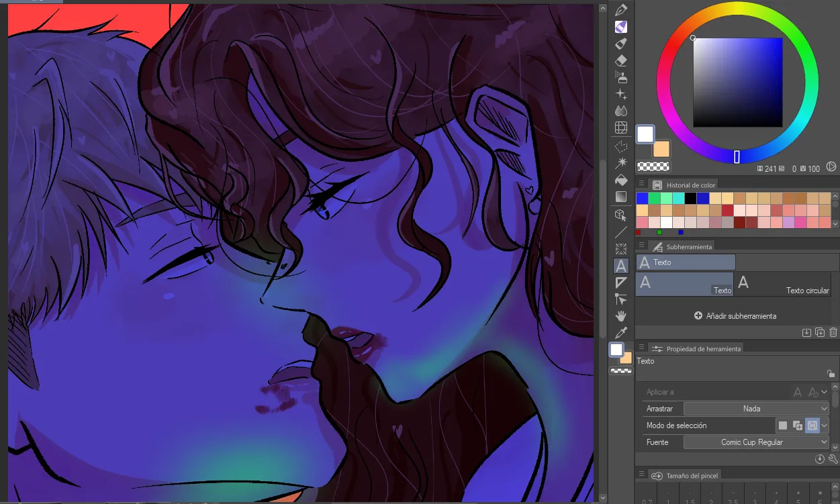Click the transparent color swatch by the color wheel
840x504 pixels.
pyautogui.click(x=653, y=166)
